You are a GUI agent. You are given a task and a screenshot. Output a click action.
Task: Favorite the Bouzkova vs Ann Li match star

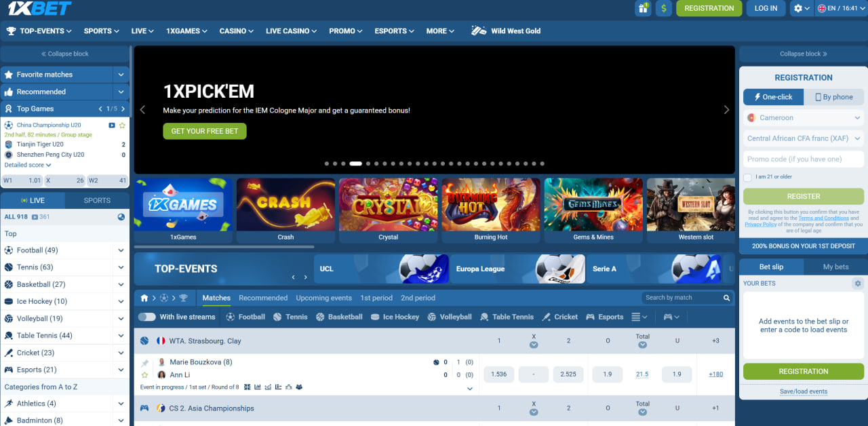[x=144, y=374]
